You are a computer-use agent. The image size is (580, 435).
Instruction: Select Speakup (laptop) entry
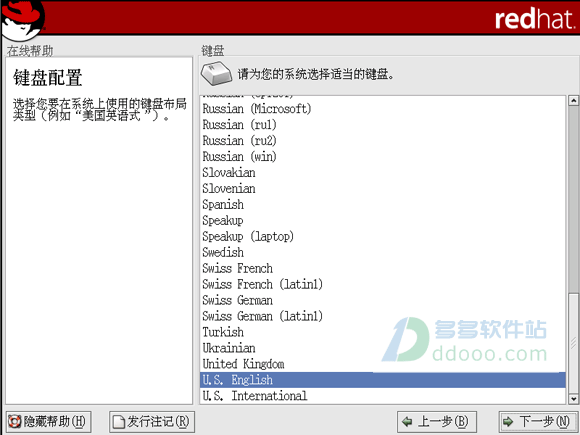(382, 236)
